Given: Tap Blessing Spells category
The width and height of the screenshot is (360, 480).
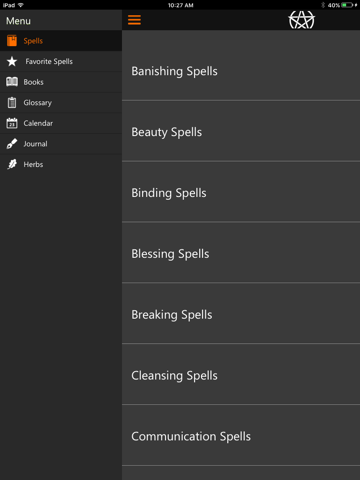Looking at the screenshot, I should pos(241,253).
